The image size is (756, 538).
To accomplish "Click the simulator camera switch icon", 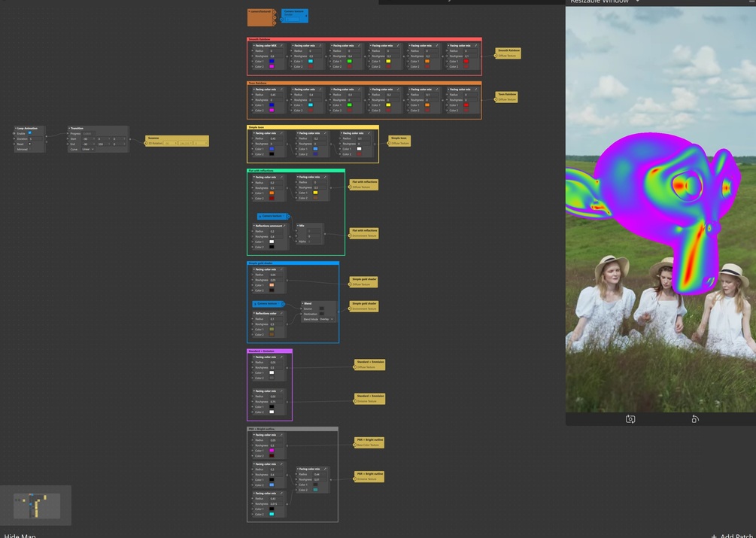I will pyautogui.click(x=630, y=419).
